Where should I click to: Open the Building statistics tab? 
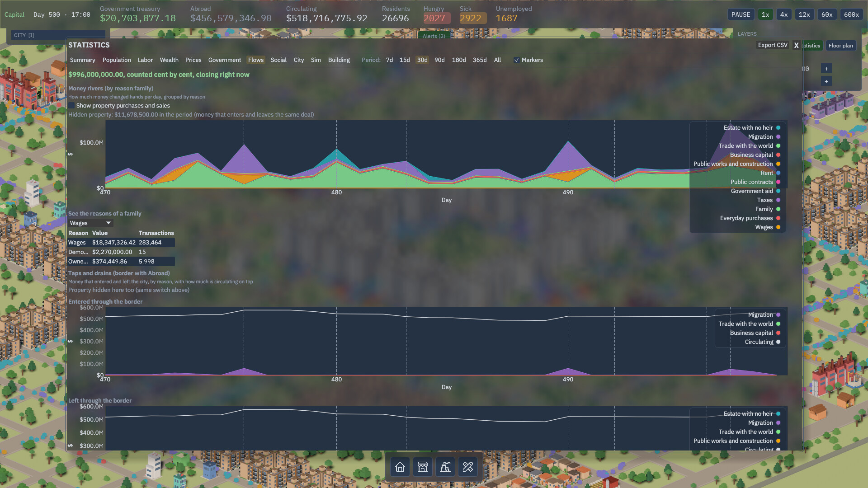(339, 60)
